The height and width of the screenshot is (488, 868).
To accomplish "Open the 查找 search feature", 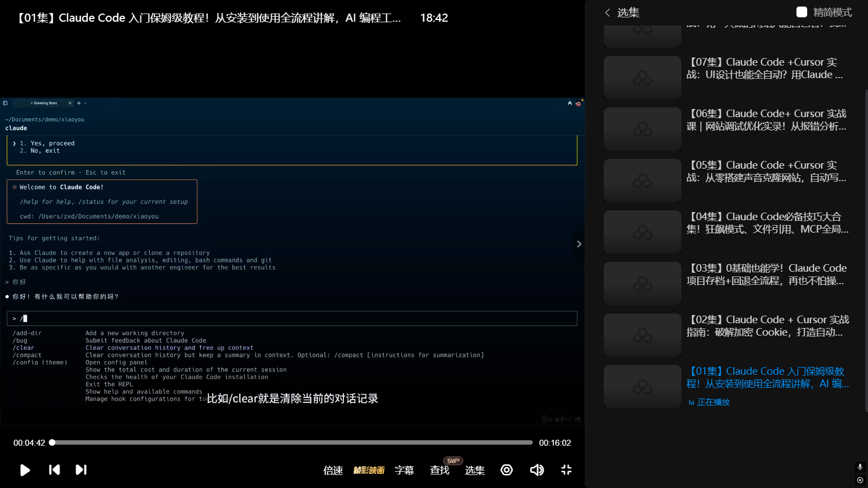I will 439,470.
